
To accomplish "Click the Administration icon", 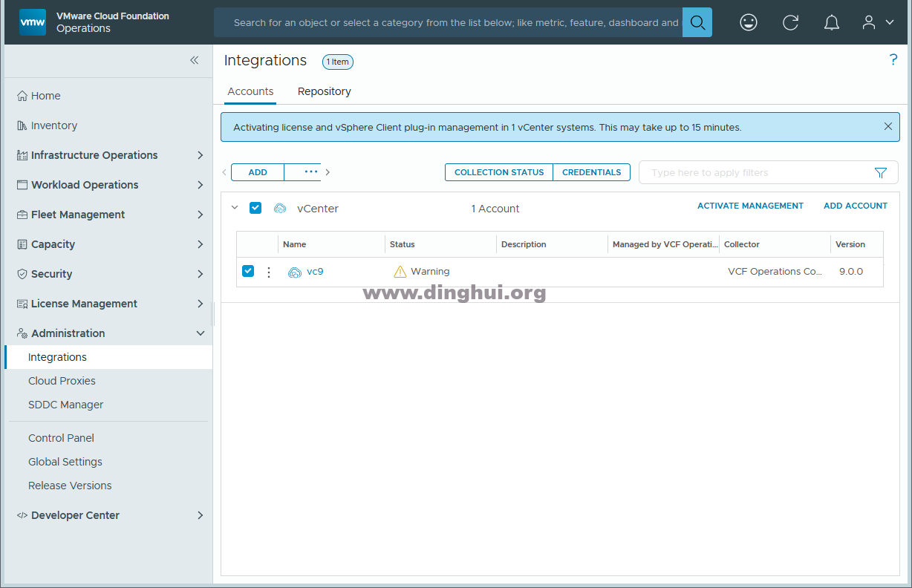I will 22,333.
